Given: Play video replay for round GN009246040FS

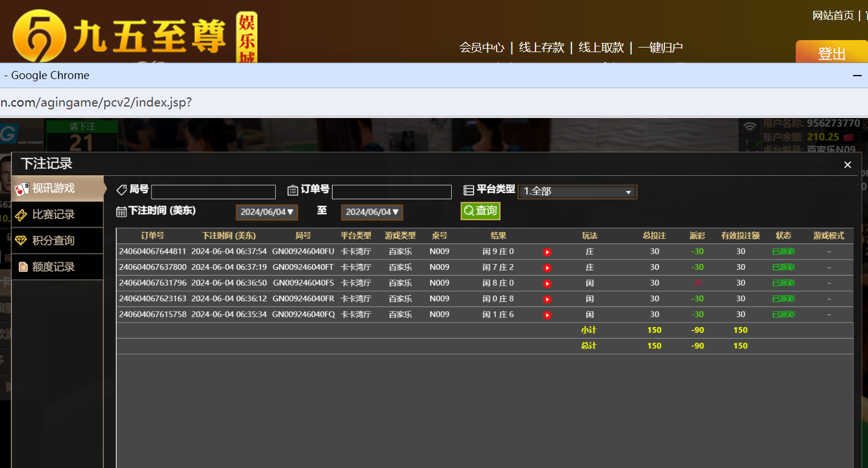Looking at the screenshot, I should (548, 284).
